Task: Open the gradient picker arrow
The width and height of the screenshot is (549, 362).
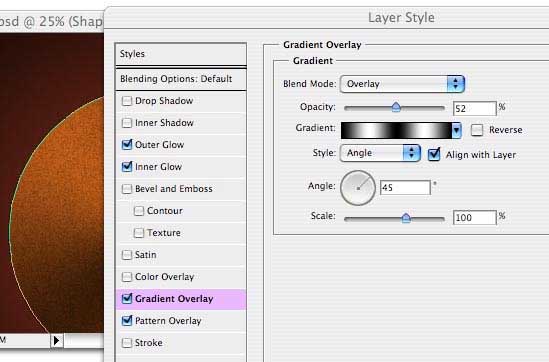Action: tap(456, 130)
